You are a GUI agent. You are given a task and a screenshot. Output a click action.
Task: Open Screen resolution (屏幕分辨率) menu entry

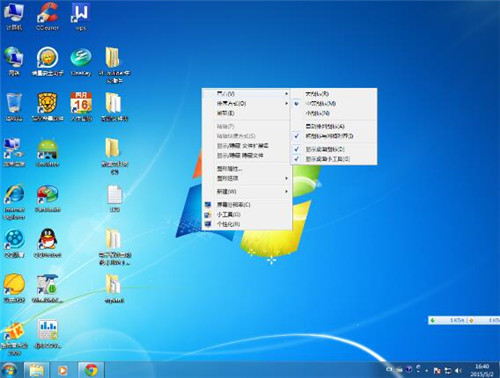(247, 205)
